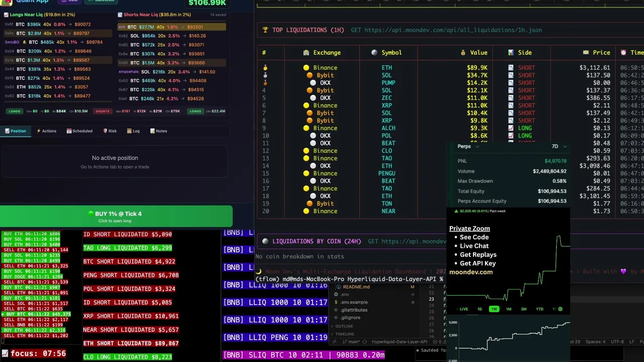Click the gold medal icon in rank one row

pyautogui.click(x=265, y=67)
